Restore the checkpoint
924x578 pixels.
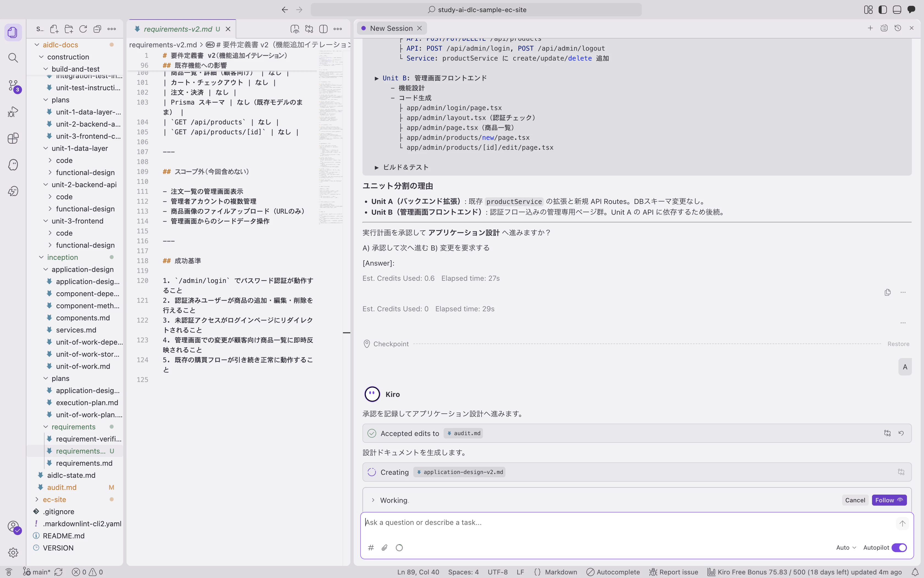[898, 344]
